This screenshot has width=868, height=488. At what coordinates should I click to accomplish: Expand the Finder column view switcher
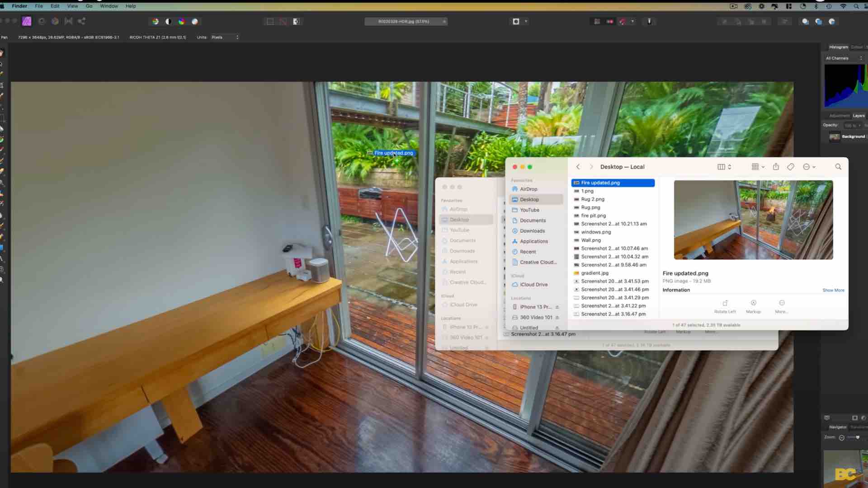[724, 167]
